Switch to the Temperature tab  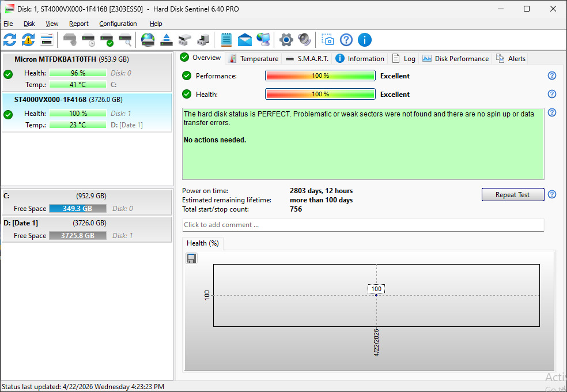coord(254,59)
